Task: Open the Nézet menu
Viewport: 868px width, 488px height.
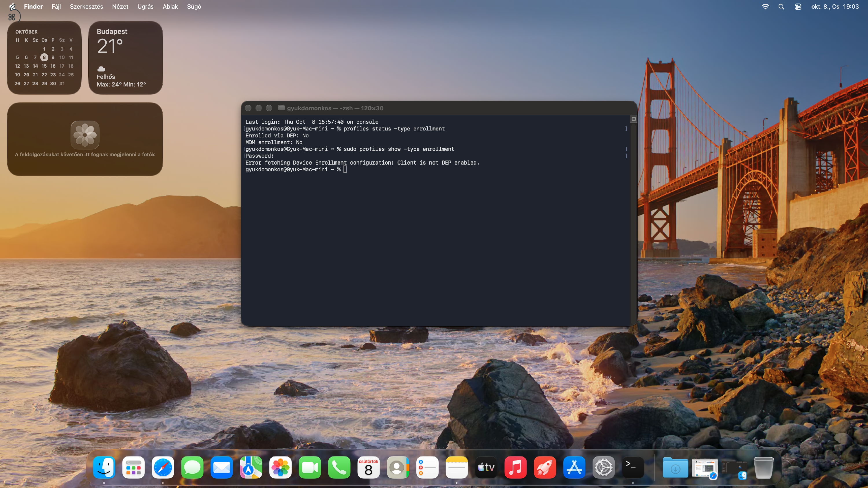Action: pyautogui.click(x=120, y=6)
